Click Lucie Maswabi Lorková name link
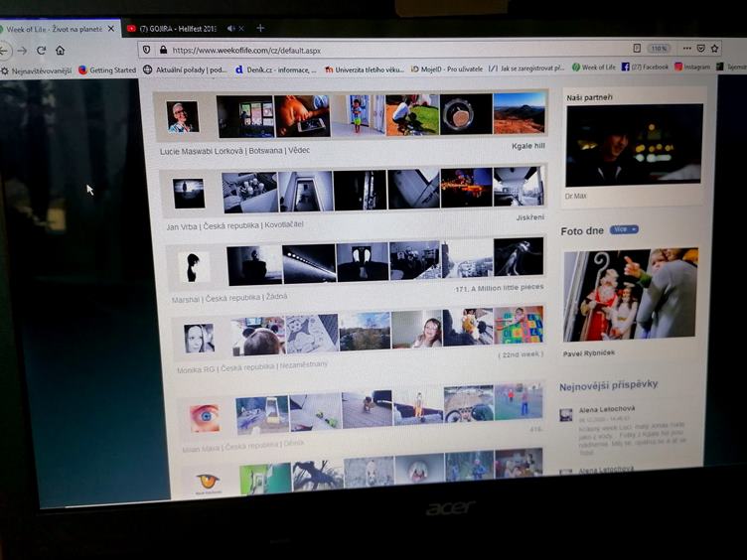The height and width of the screenshot is (560, 747). [x=202, y=152]
